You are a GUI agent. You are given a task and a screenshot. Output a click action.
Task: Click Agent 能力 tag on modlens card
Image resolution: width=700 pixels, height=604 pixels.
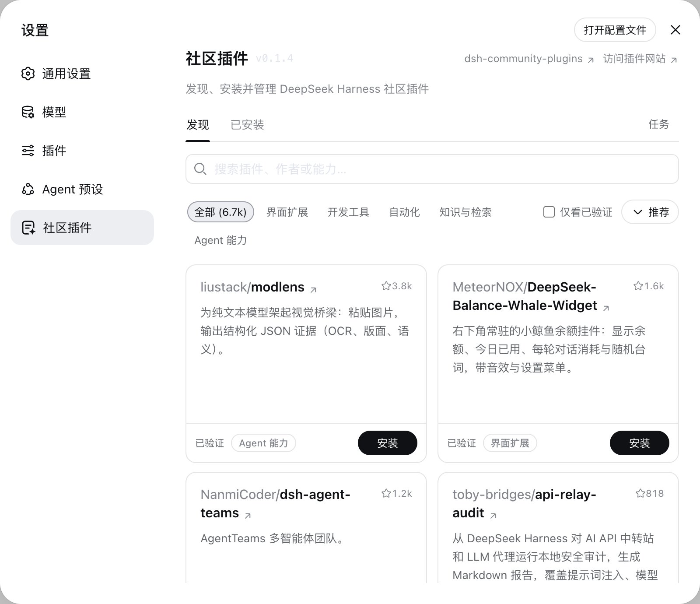pos(263,443)
